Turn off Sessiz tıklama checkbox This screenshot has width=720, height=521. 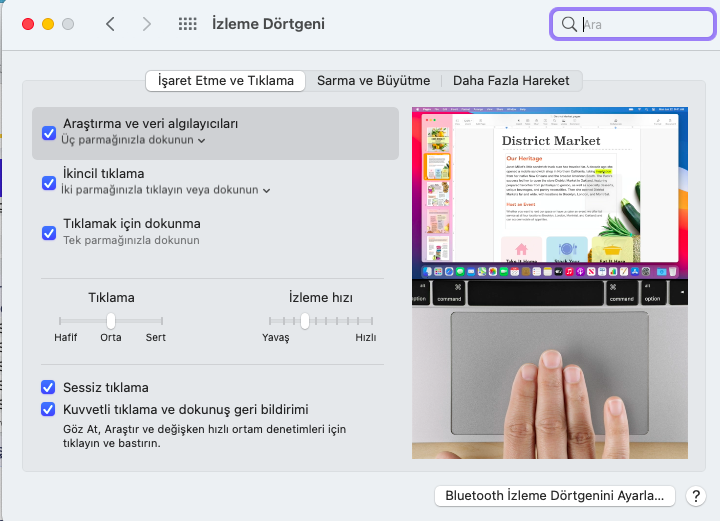(x=49, y=387)
